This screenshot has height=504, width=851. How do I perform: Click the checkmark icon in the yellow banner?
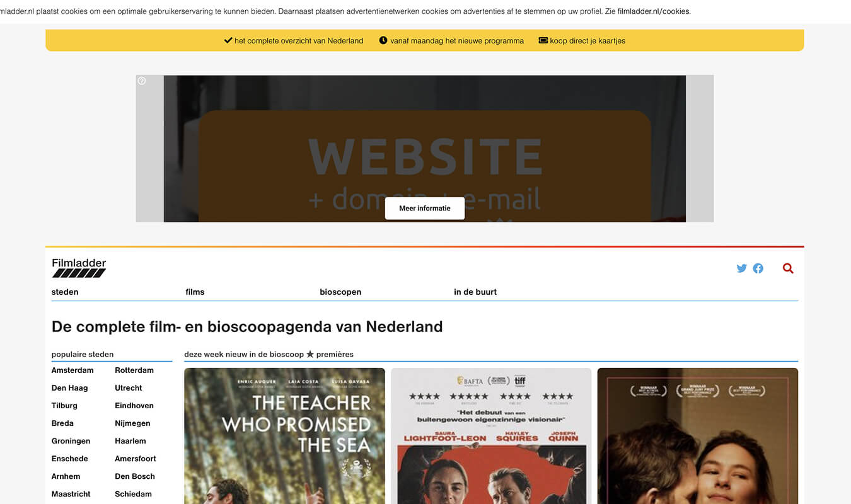(228, 40)
